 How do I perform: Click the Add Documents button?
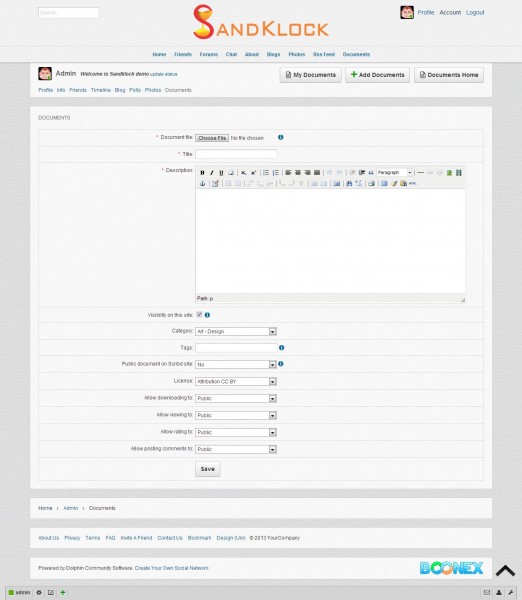[x=377, y=75]
